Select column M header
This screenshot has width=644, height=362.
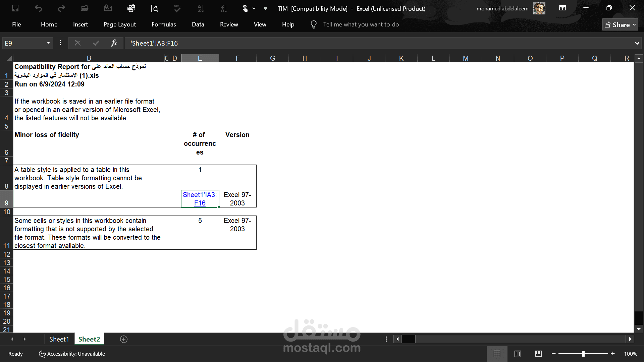tap(466, 58)
